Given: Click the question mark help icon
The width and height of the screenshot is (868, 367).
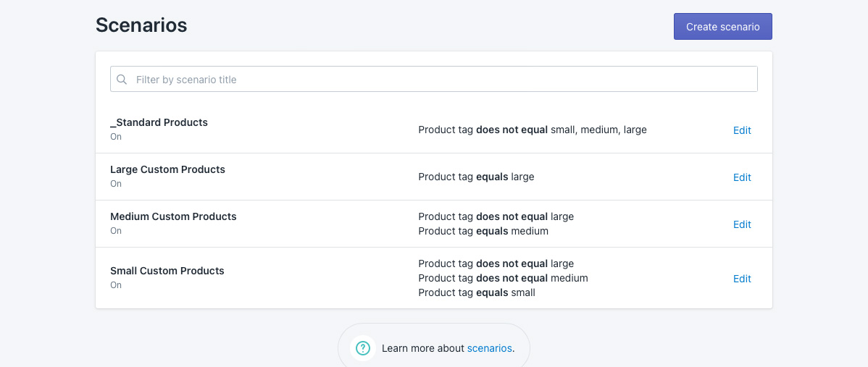Looking at the screenshot, I should [363, 348].
